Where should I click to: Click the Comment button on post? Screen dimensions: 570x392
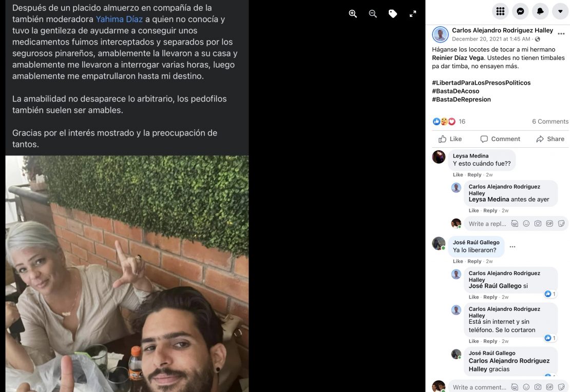coord(500,139)
